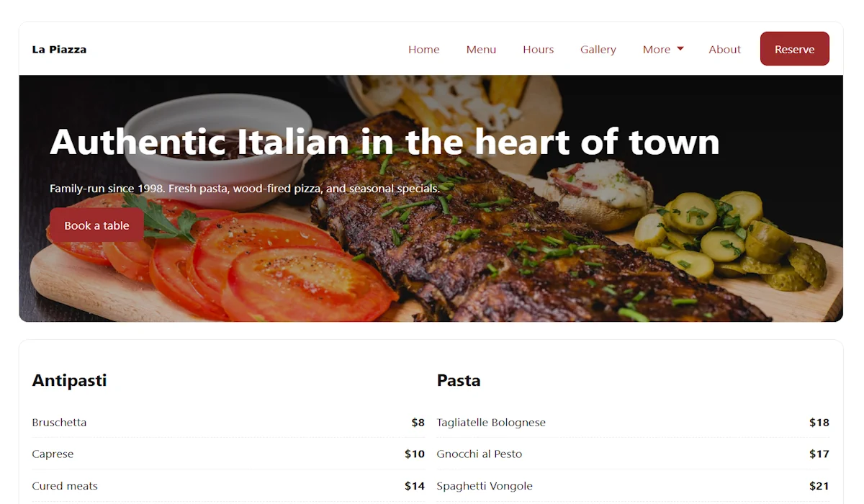The height and width of the screenshot is (504, 864).
Task: Click the La Piazza logo text
Action: point(59,49)
